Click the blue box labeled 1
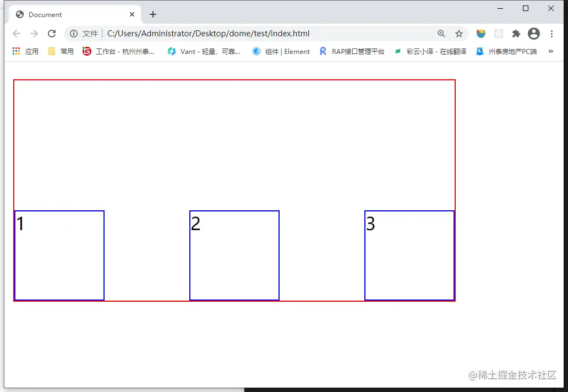The width and height of the screenshot is (568, 392). click(x=59, y=255)
